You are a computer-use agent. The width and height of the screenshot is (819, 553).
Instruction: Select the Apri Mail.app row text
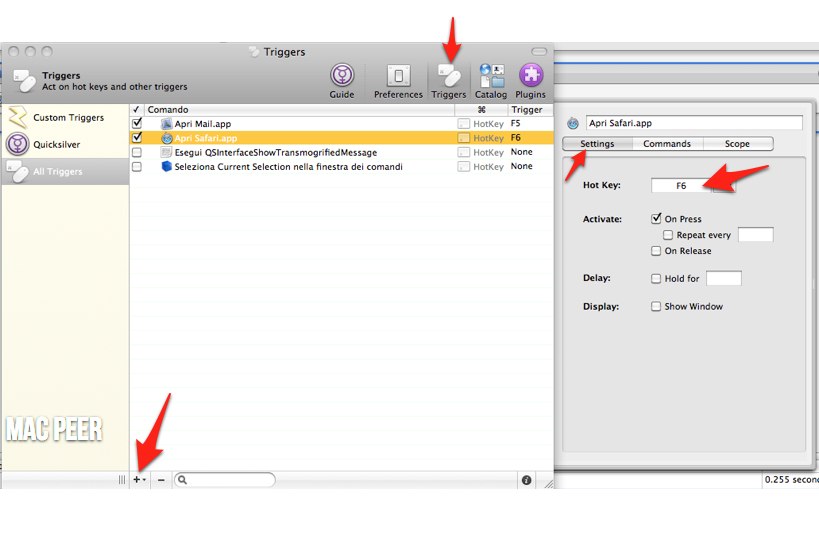coord(203,124)
